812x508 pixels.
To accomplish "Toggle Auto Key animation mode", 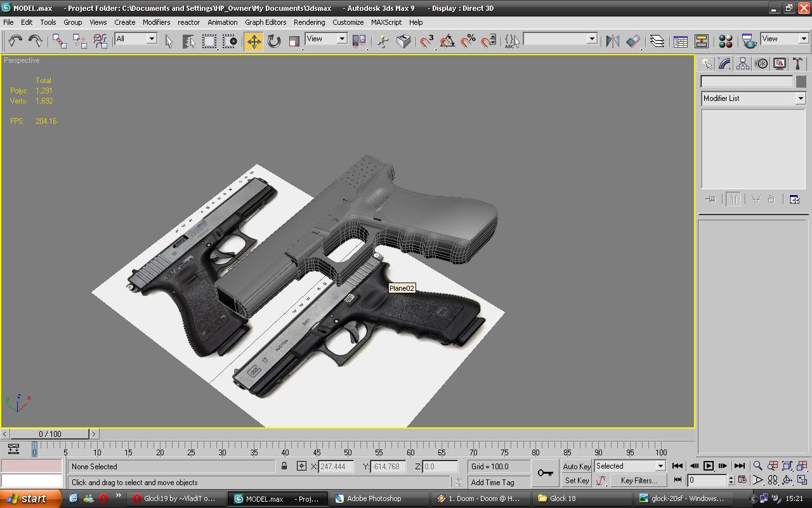I will 577,467.
